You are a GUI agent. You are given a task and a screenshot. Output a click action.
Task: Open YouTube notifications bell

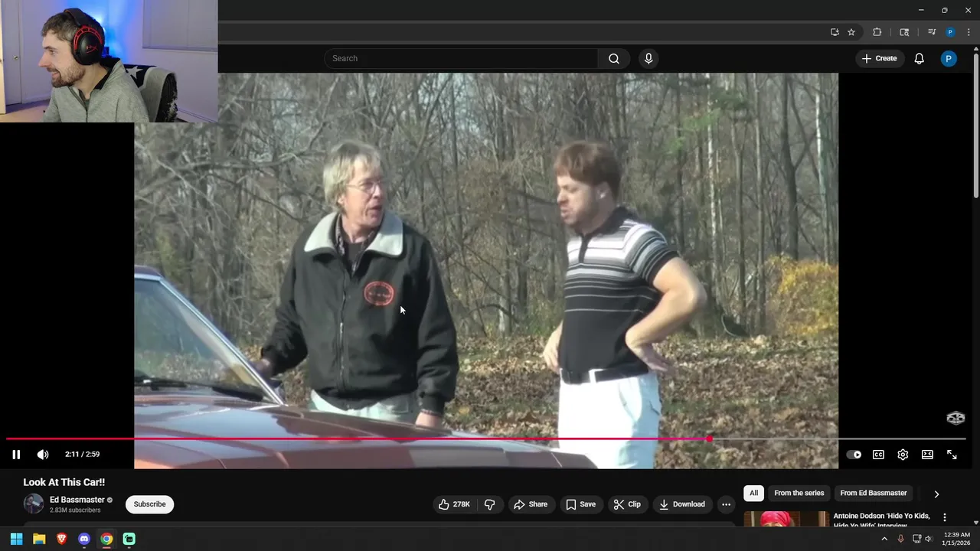[x=919, y=58]
